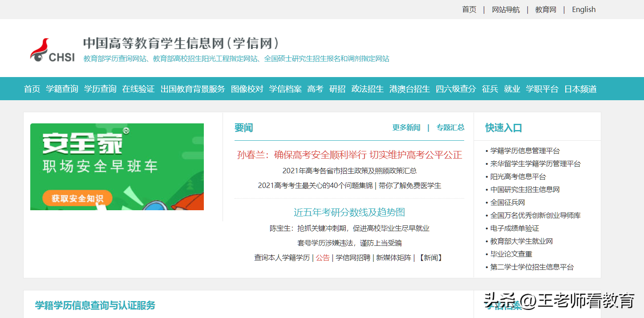644x318 pixels.
Task: Open 教育部大学生就业网 quick link
Action: pos(522,241)
